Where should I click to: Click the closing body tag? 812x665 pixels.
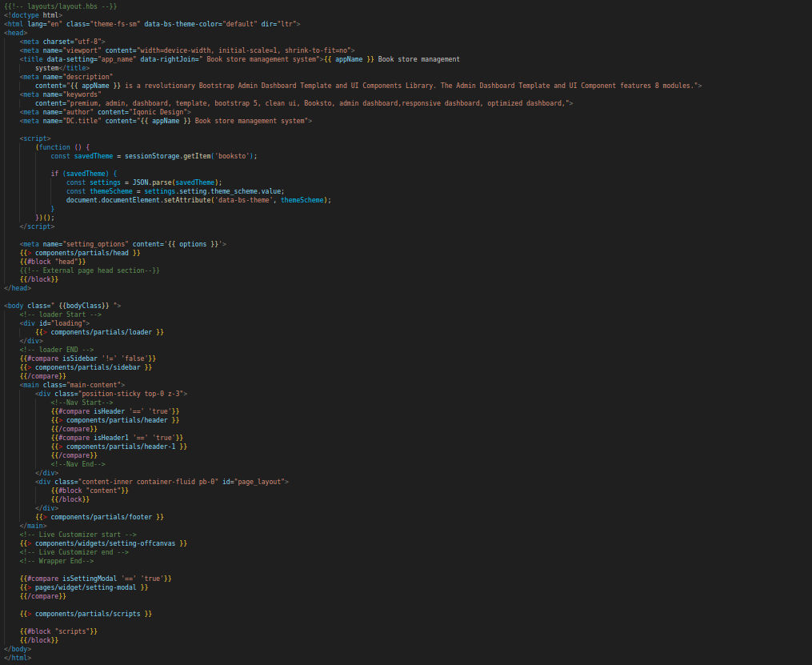point(18,649)
